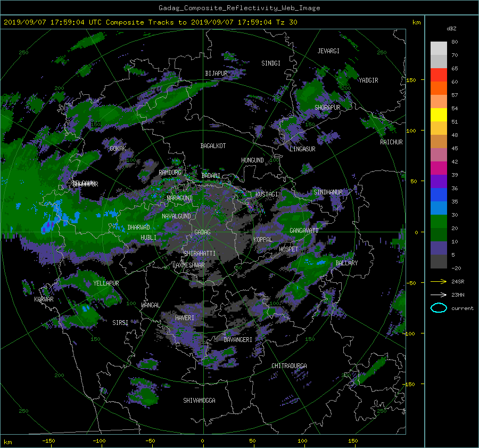The height and width of the screenshot is (448, 479).
Task: Click the DHARWAD city label
Action: 138,227
